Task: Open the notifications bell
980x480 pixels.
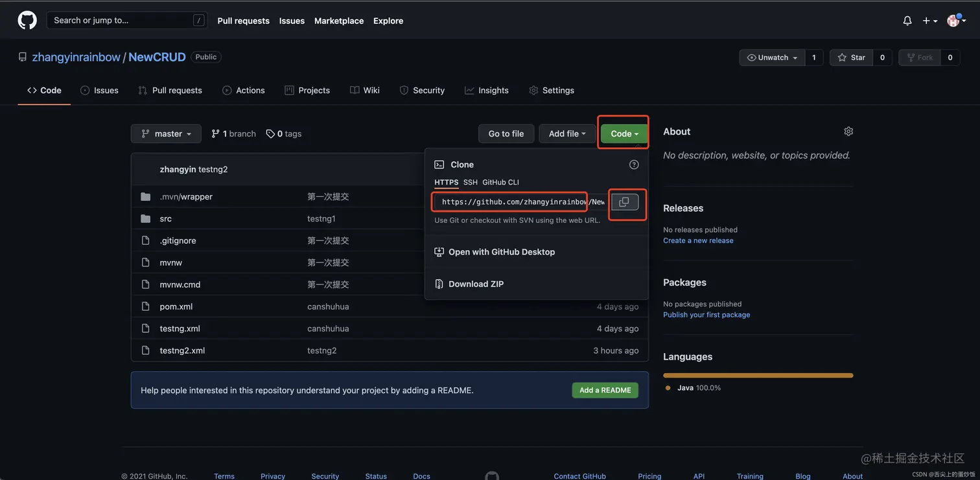Action: coord(907,21)
